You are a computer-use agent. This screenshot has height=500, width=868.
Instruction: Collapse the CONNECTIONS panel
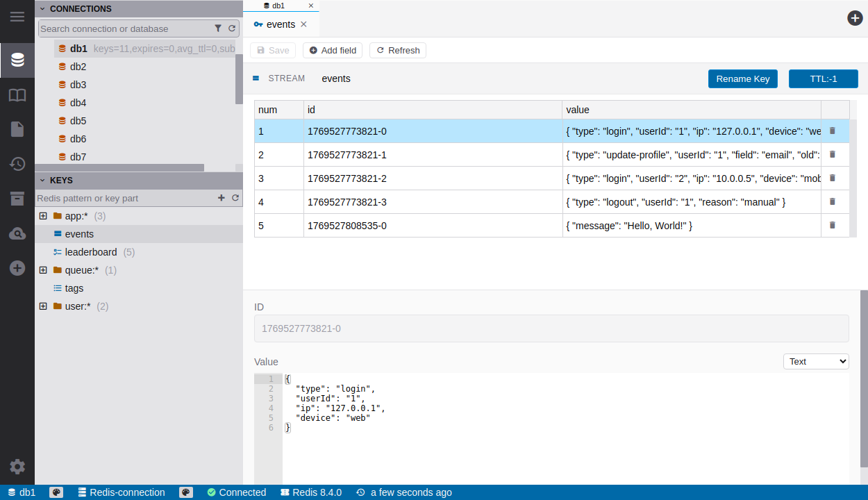(42, 9)
